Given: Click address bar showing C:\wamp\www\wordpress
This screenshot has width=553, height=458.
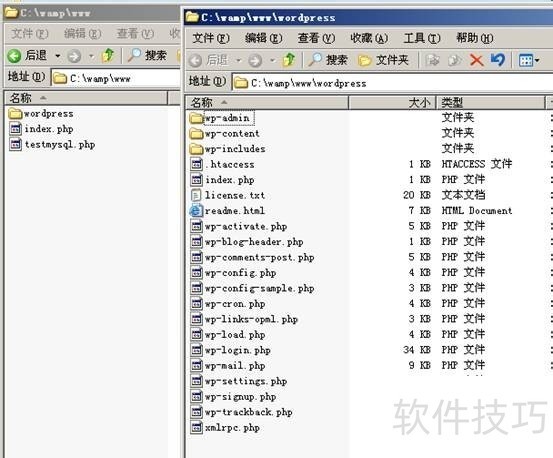Looking at the screenshot, I should click(392, 83).
